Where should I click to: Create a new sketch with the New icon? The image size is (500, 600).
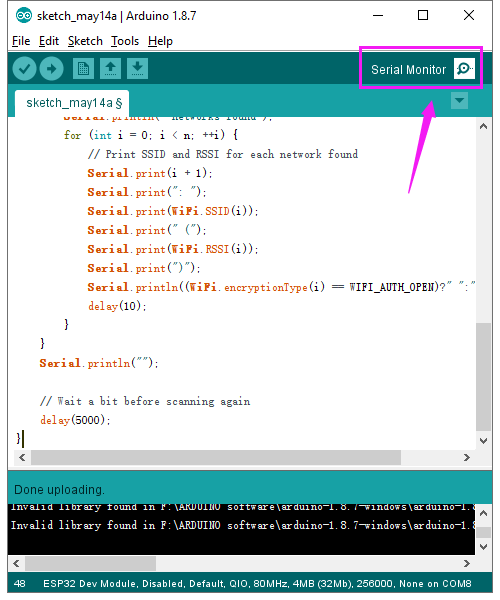click(83, 69)
